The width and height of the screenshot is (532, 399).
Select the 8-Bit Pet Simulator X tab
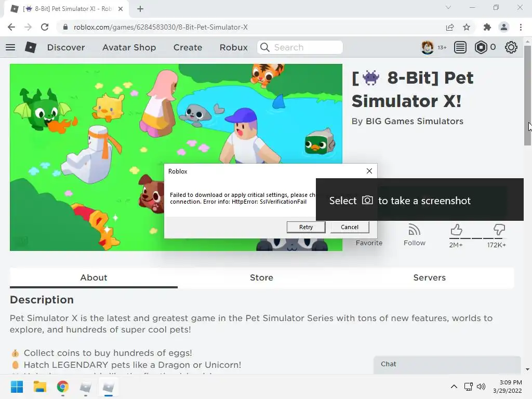pyautogui.click(x=66, y=9)
